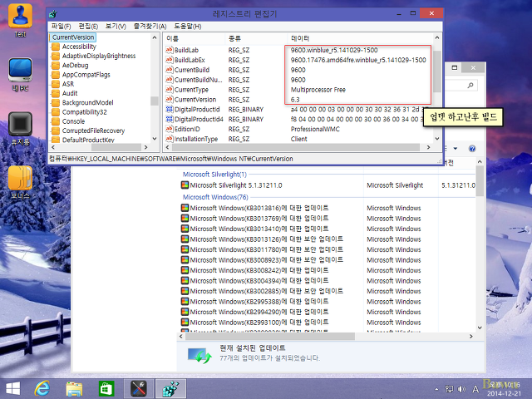Open the 편집(E) menu
Viewport: 532px width, 399px height.
[88, 26]
